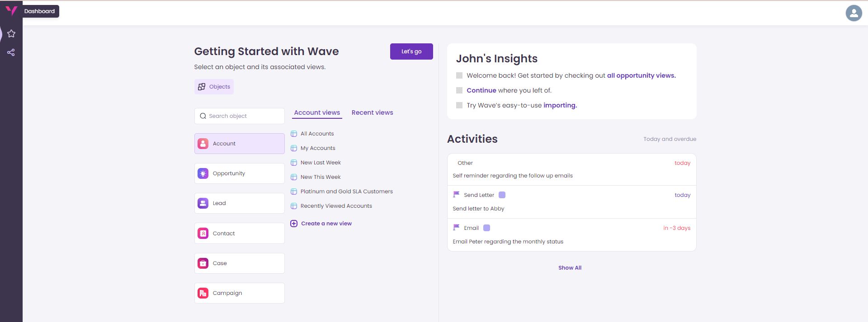
Task: Click the New Last Week view icon
Action: (294, 163)
